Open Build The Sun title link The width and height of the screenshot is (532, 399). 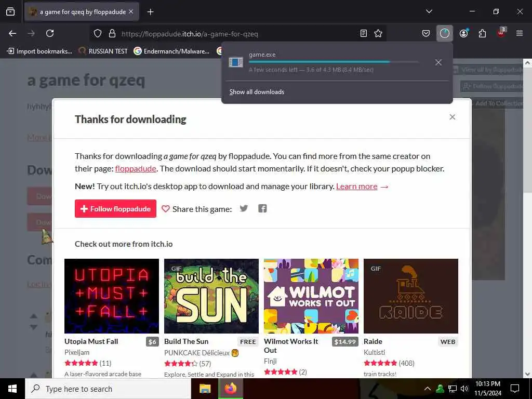(x=187, y=341)
